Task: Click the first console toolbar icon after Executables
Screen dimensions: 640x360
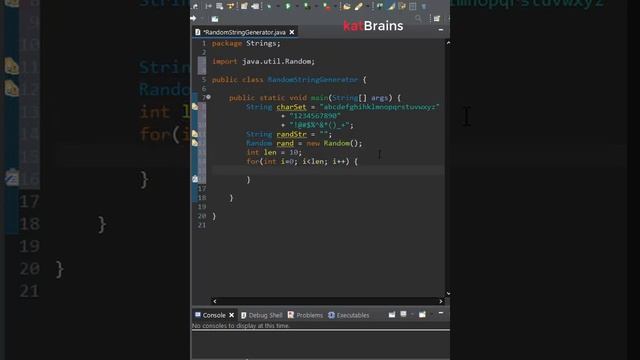Action: [392, 314]
